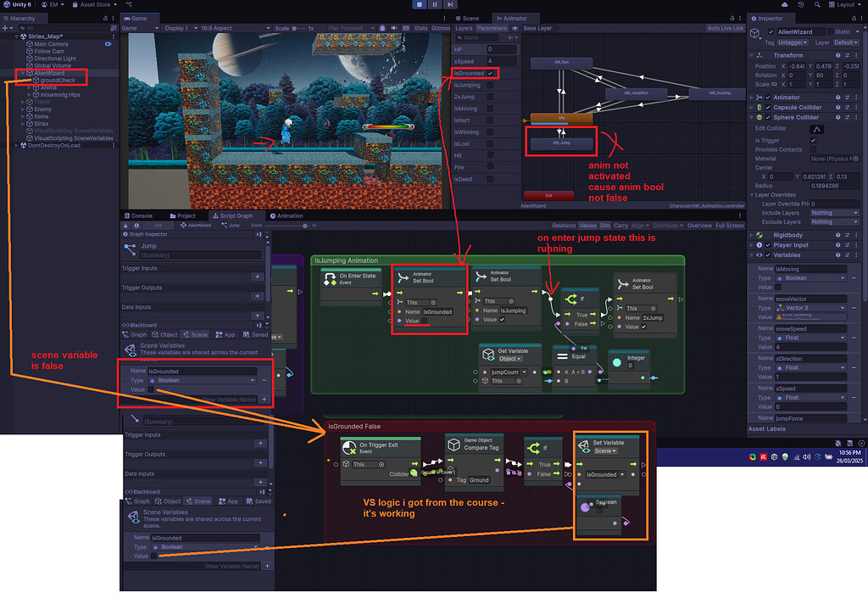Switch to the Console tab
The height and width of the screenshot is (604, 868).
pyautogui.click(x=139, y=215)
